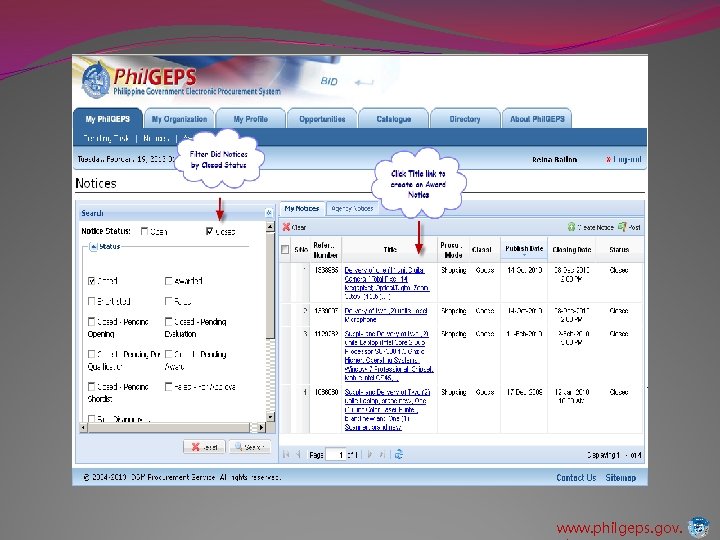Go to the first page with the pager icon
Screen dimensions: 720x540
[286, 455]
